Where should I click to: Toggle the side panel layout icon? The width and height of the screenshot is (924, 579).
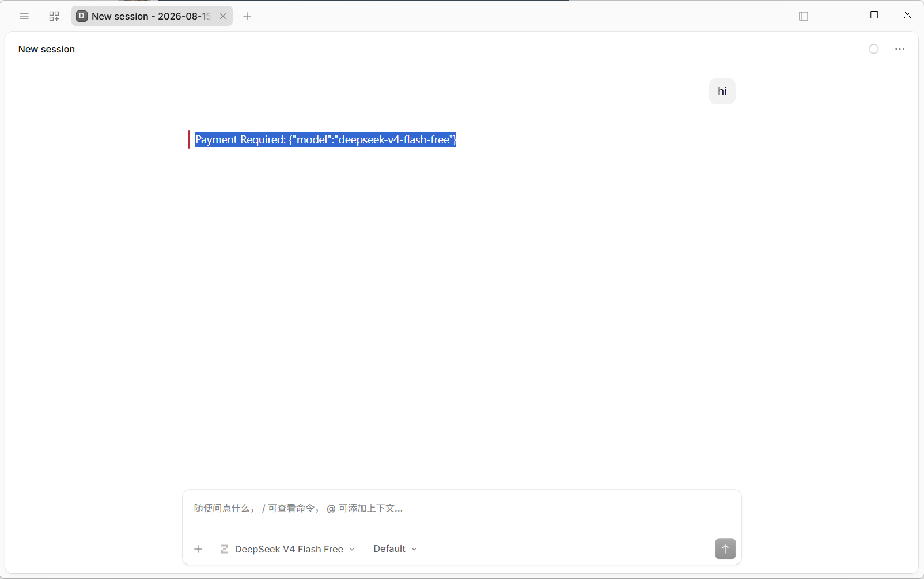point(804,16)
